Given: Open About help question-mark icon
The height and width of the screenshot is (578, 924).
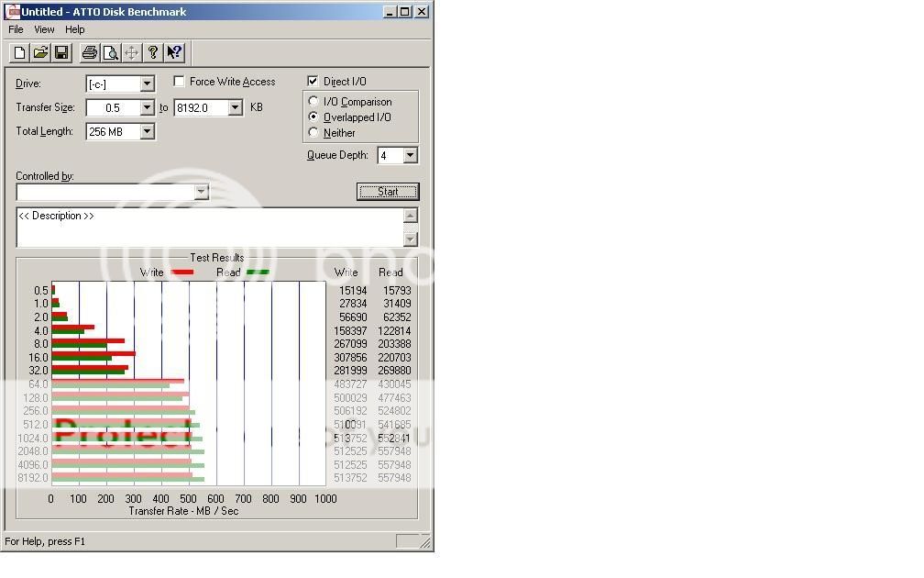Looking at the screenshot, I should tap(152, 53).
